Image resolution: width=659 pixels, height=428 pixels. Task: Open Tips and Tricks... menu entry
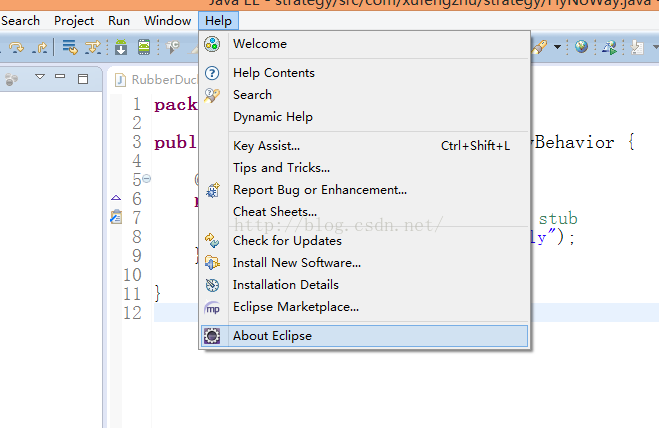pyautogui.click(x=364, y=167)
